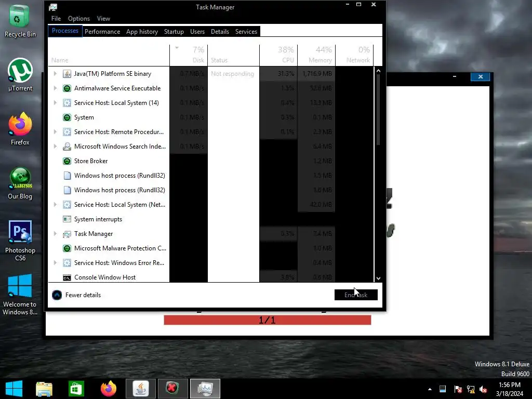Image resolution: width=532 pixels, height=399 pixels.
Task: Switch to the Startup tab
Action: (x=174, y=32)
